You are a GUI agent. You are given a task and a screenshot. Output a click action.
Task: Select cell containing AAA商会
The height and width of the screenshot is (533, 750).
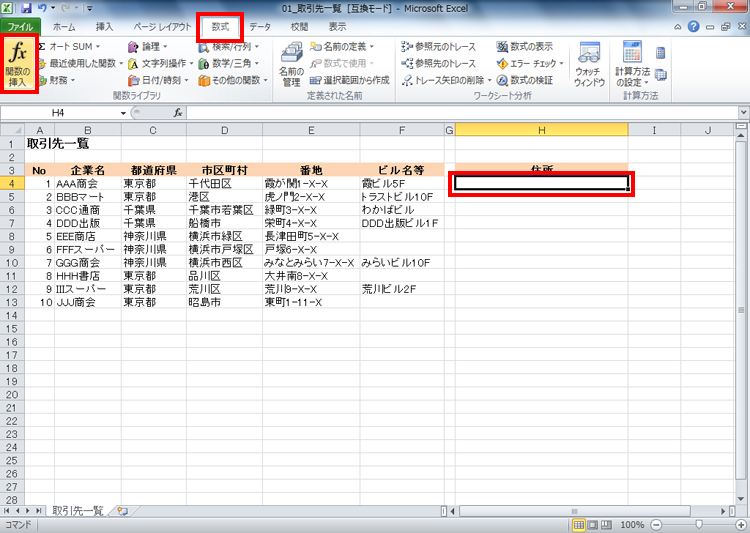[x=88, y=184]
